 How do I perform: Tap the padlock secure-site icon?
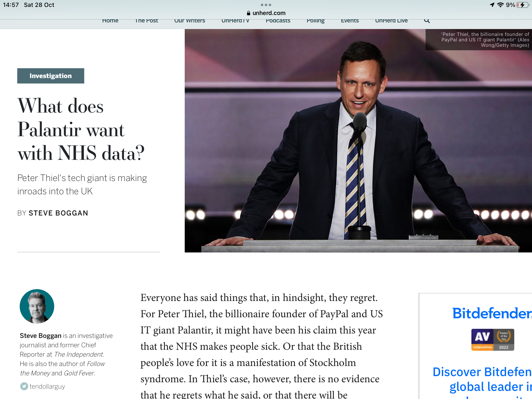coord(249,13)
